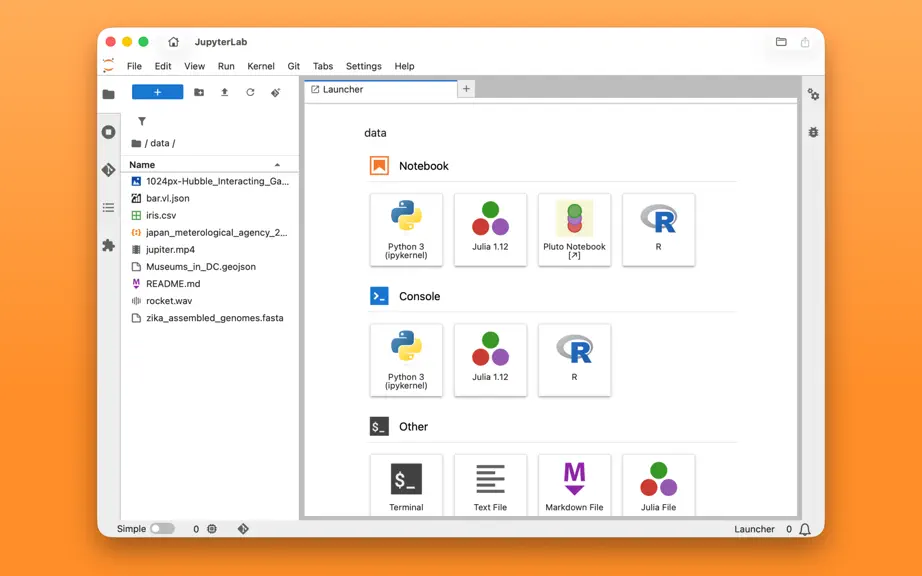The width and height of the screenshot is (922, 576).
Task: Launch Pluto Notebook
Action: pyautogui.click(x=574, y=230)
